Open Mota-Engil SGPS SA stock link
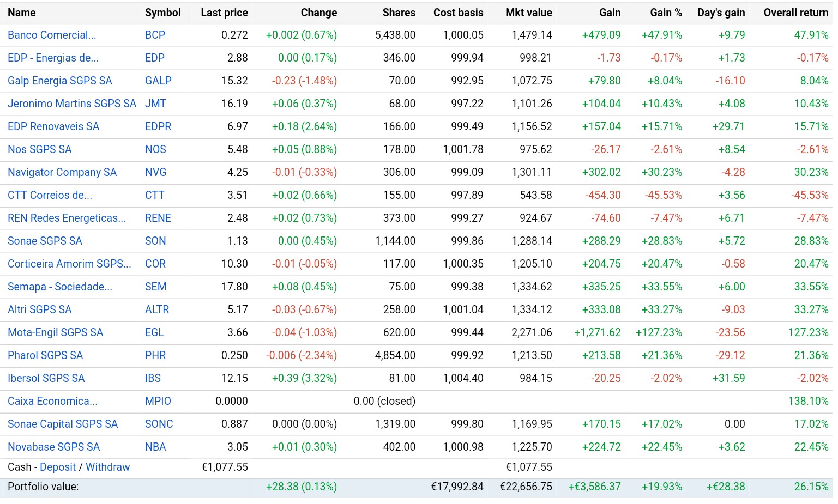 [x=55, y=332]
